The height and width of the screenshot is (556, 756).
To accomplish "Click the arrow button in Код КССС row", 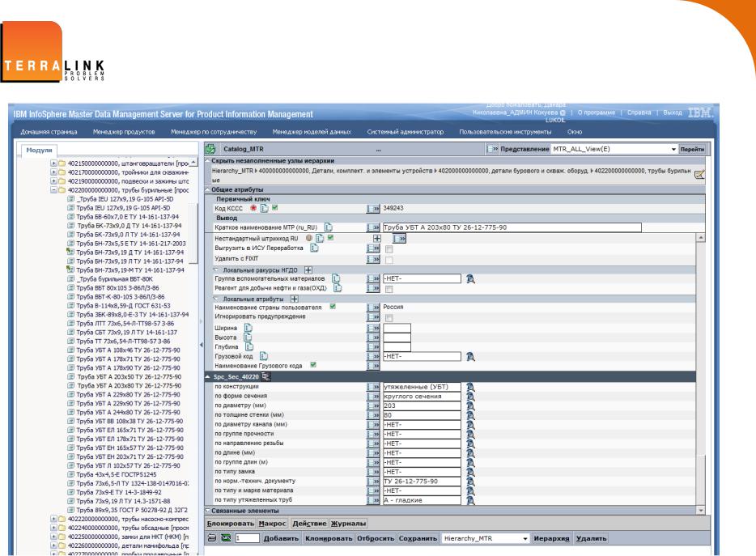I will pos(373,208).
